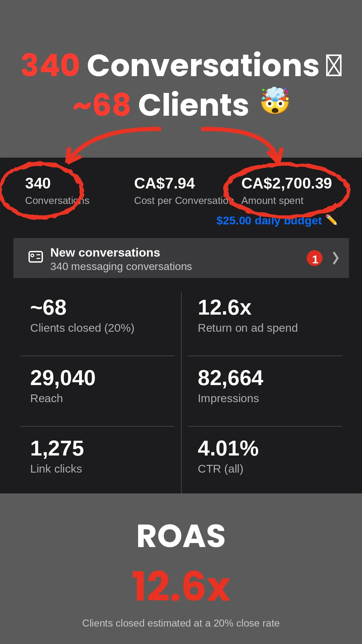The width and height of the screenshot is (362, 644).
Task: Click the 82,664 Impressions tile
Action: tap(265, 391)
